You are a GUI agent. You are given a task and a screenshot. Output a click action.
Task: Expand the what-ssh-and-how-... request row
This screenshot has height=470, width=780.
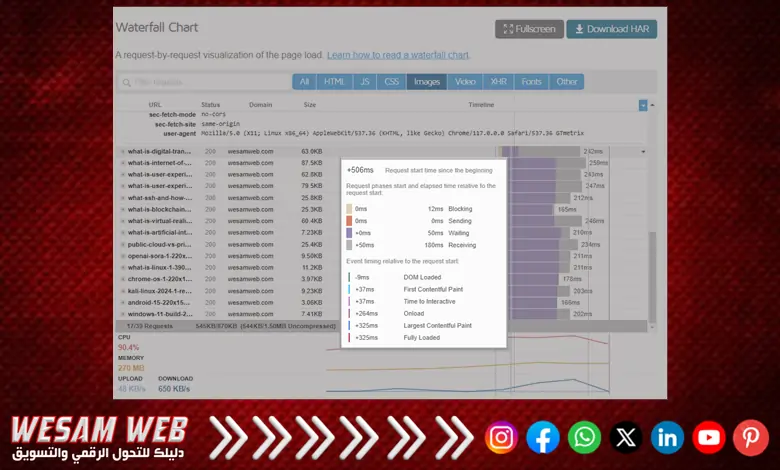coord(123,198)
